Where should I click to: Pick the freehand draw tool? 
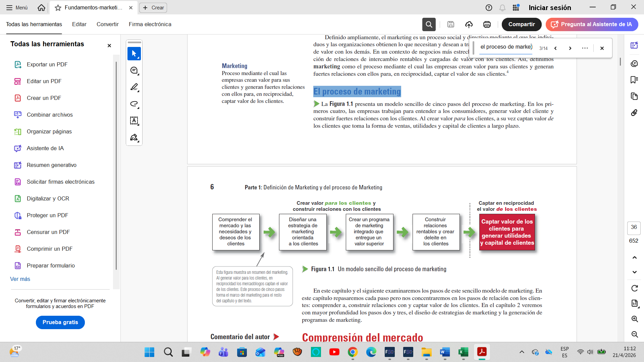point(134,104)
